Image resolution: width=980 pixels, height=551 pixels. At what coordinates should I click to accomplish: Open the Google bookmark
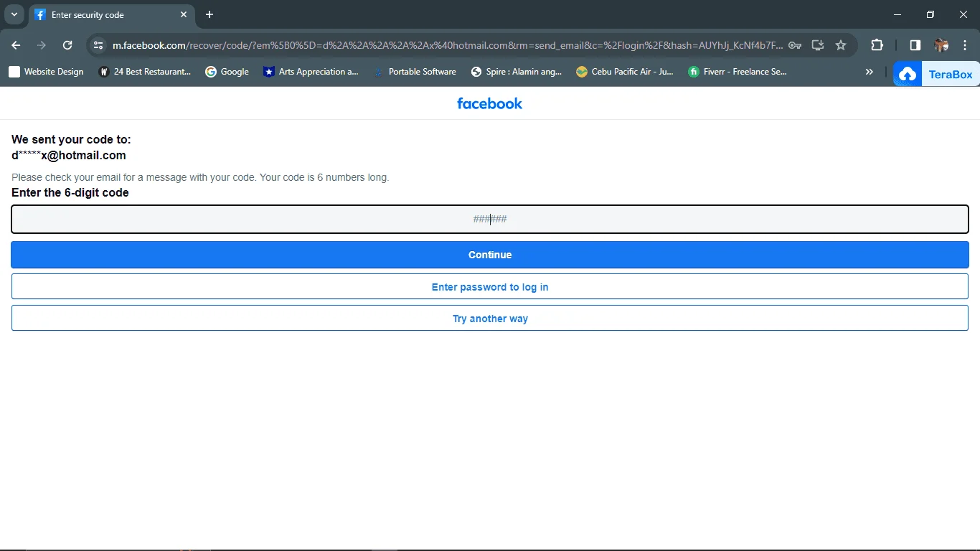(227, 72)
